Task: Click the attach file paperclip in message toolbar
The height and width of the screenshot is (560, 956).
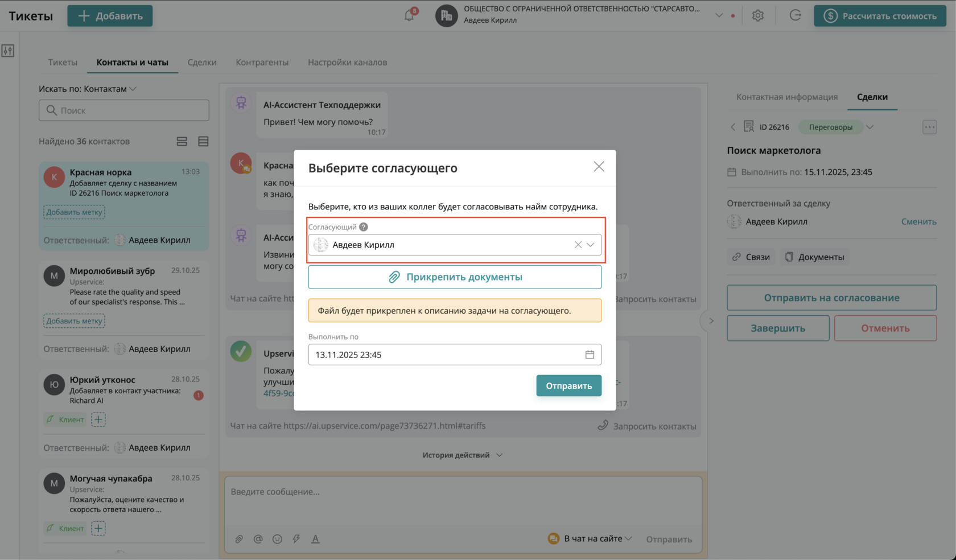Action: [239, 539]
